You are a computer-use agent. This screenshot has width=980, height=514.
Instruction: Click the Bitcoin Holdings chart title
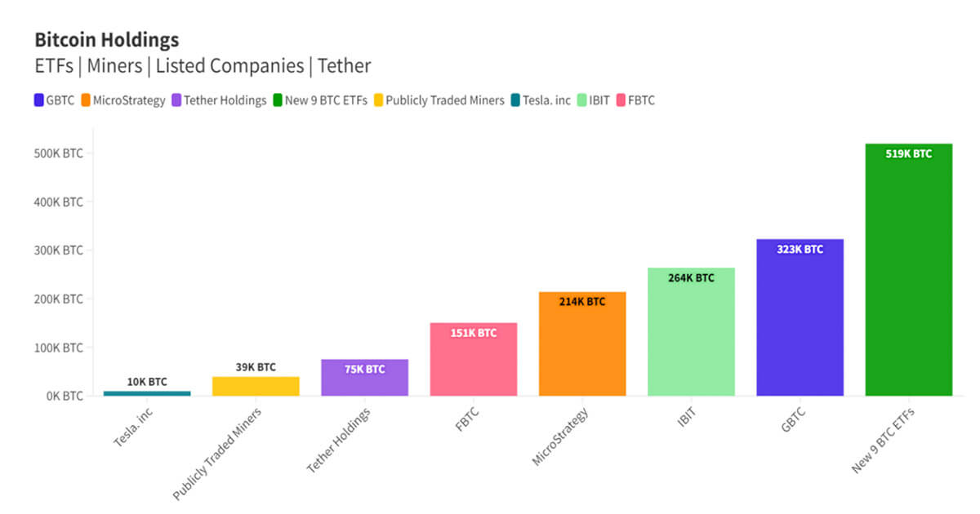pyautogui.click(x=106, y=39)
